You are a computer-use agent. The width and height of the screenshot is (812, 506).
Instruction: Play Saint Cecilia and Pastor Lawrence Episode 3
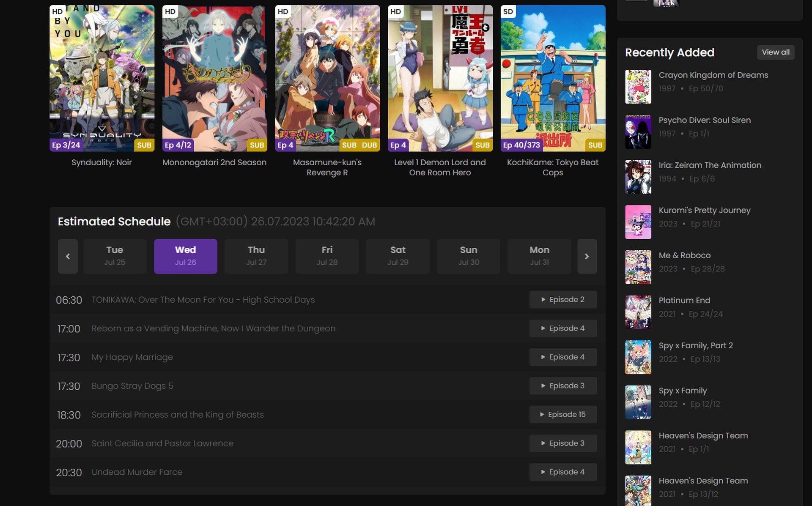[563, 443]
